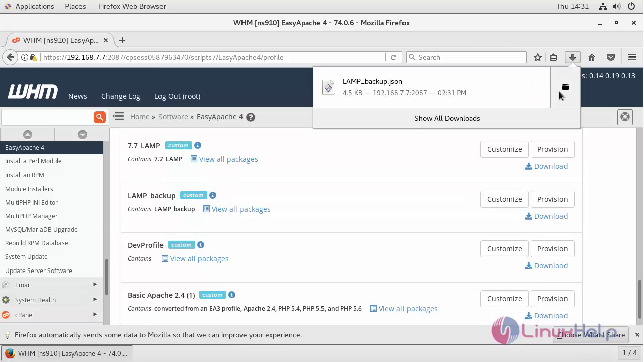644x362 pixels.
Task: Open the EasyApache 4 help question icon
Action: point(251,117)
